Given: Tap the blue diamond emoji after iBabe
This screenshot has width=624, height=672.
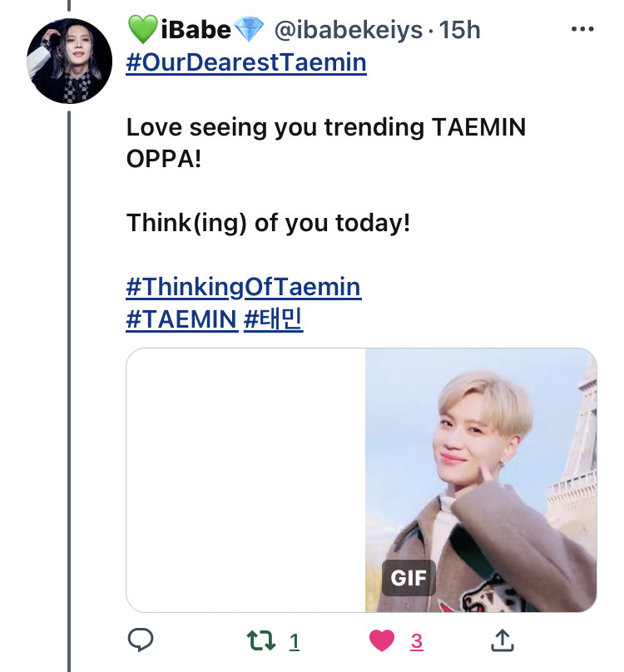Looking at the screenshot, I should tap(250, 30).
